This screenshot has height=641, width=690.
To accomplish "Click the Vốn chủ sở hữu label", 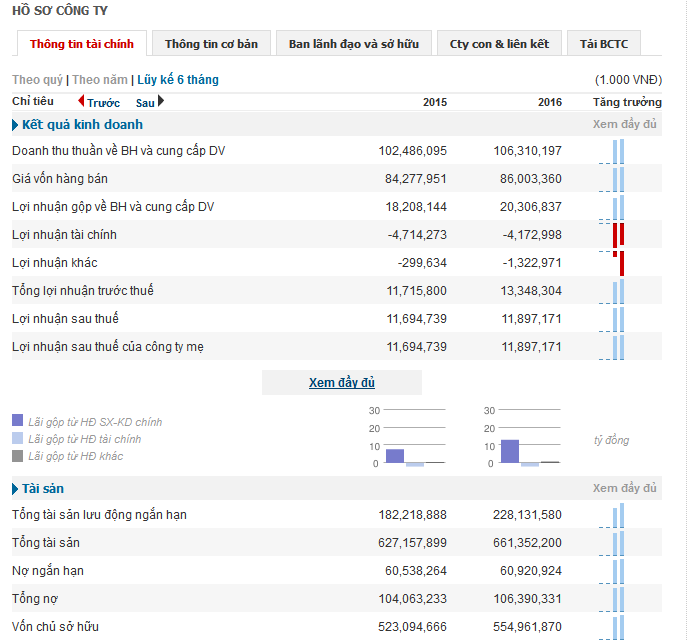I will point(55,626).
